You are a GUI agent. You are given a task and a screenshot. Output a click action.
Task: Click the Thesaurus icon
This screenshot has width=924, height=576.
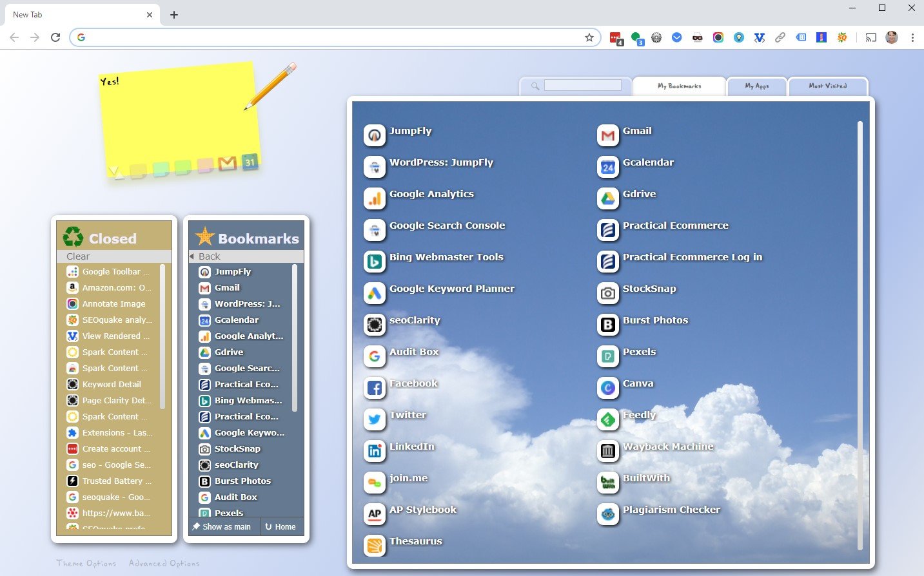375,546
